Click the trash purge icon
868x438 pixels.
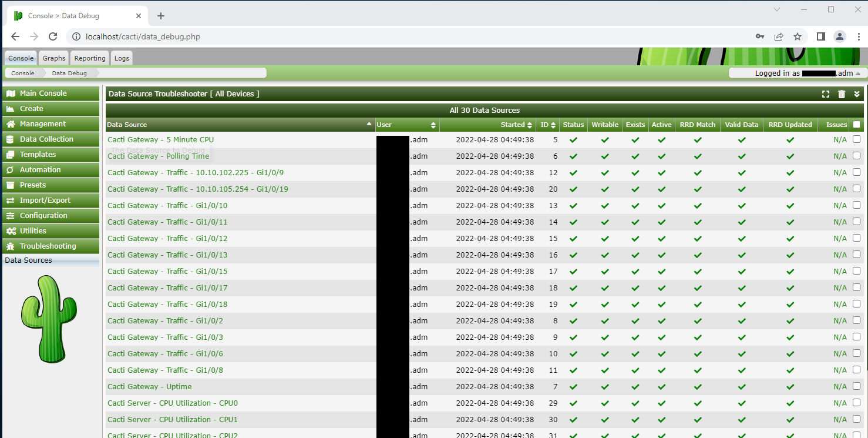tap(842, 94)
